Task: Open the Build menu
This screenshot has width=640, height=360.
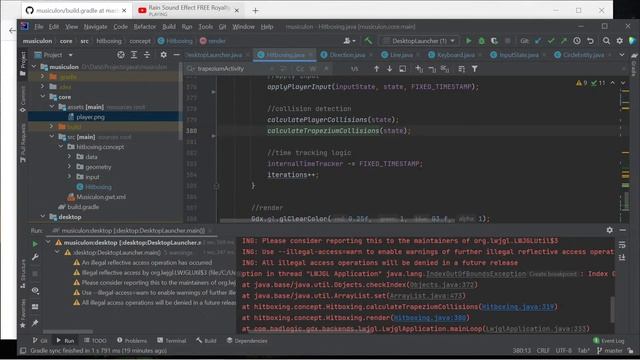Action: [x=169, y=27]
